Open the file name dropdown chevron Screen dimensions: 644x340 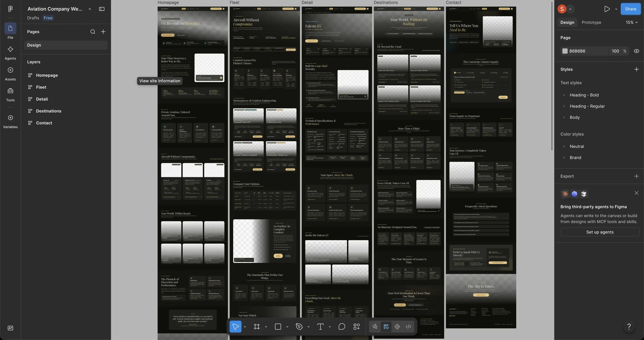(90, 9)
